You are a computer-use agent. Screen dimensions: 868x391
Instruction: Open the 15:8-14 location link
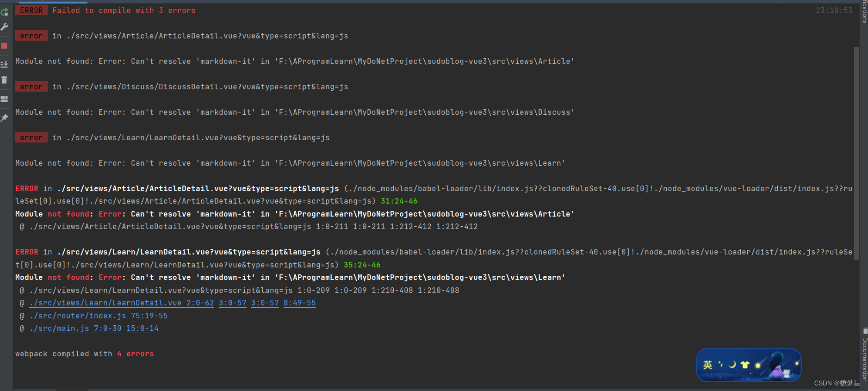[143, 329]
